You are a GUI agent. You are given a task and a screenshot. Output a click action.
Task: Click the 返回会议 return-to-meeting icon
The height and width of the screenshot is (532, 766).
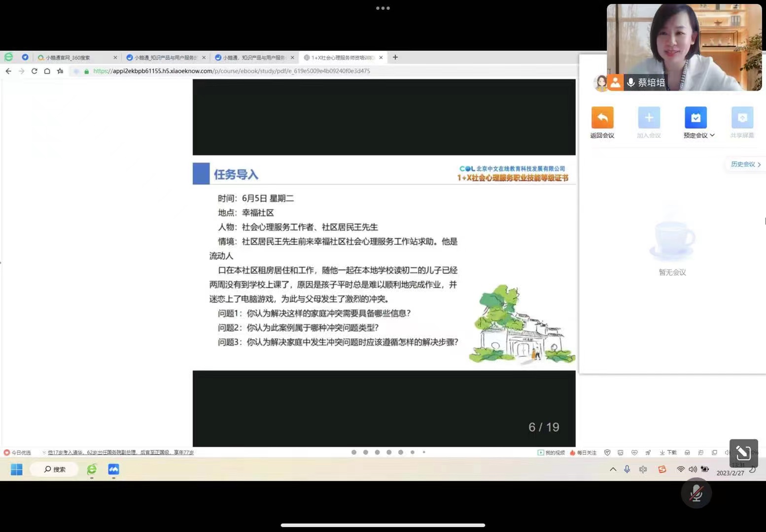tap(602, 118)
